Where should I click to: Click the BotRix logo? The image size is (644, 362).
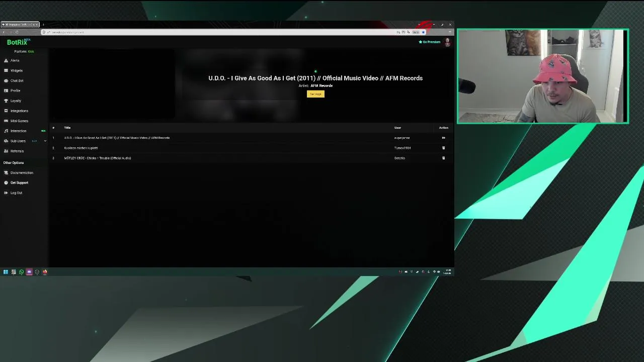pos(18,42)
